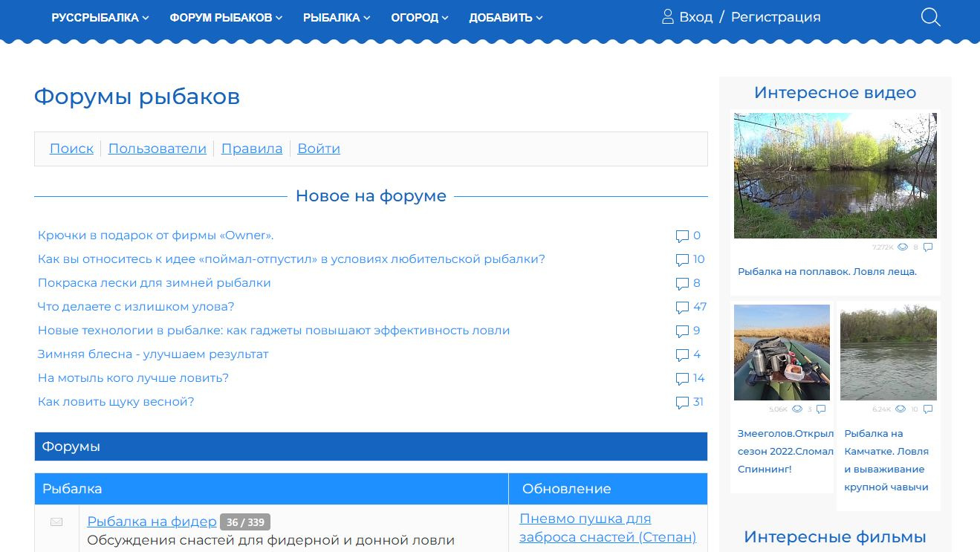The image size is (980, 552).
Task: Click comment icon for «Owner» hooks topic
Action: click(x=682, y=236)
